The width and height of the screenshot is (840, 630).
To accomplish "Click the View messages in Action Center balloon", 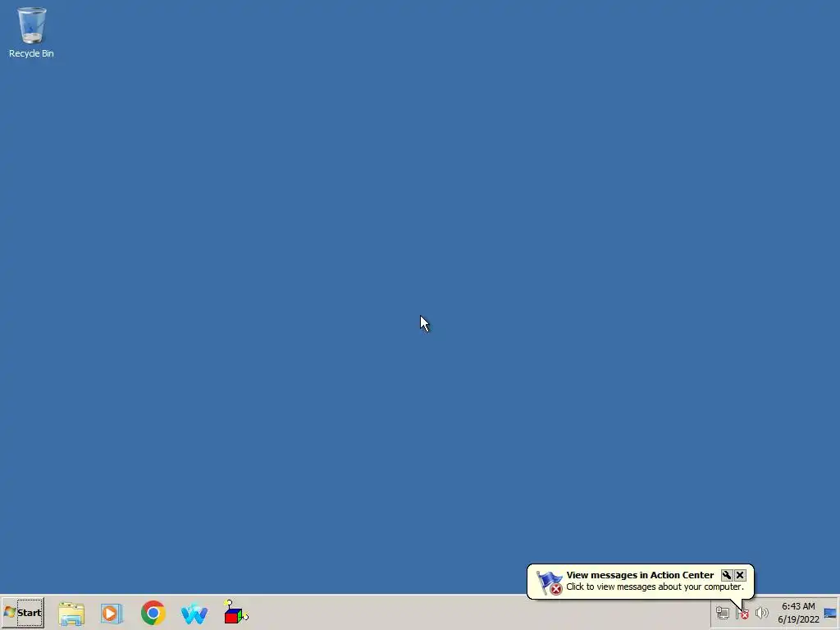I will pyautogui.click(x=640, y=582).
